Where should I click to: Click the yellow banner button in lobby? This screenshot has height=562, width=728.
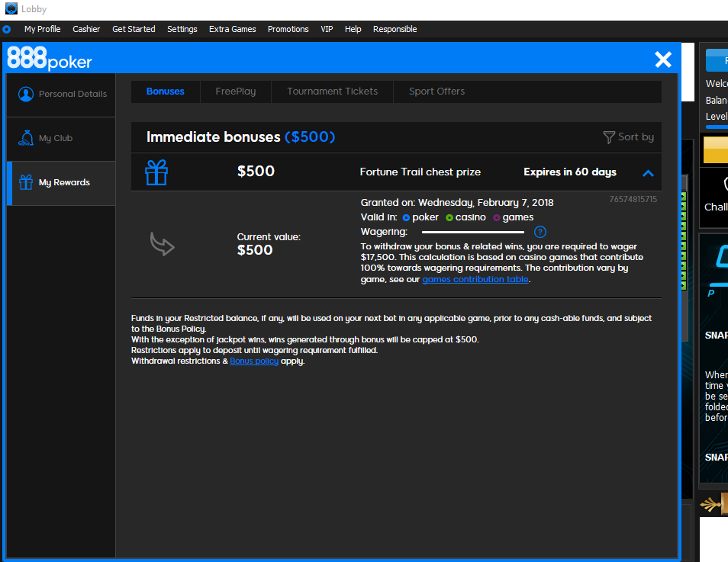tap(716, 150)
